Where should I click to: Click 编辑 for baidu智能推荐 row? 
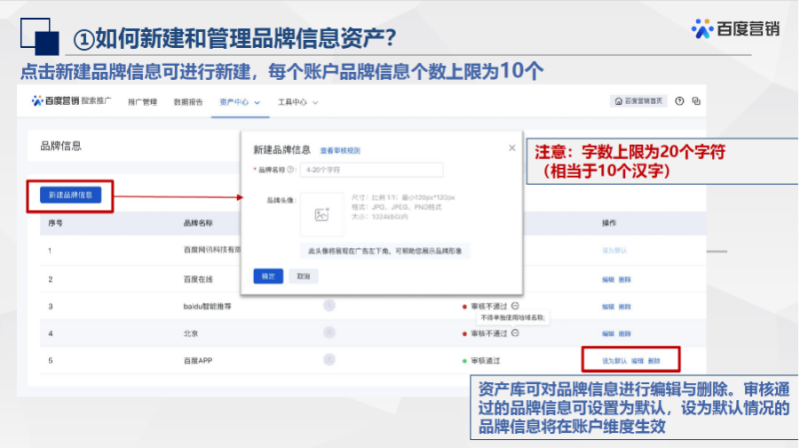(608, 307)
